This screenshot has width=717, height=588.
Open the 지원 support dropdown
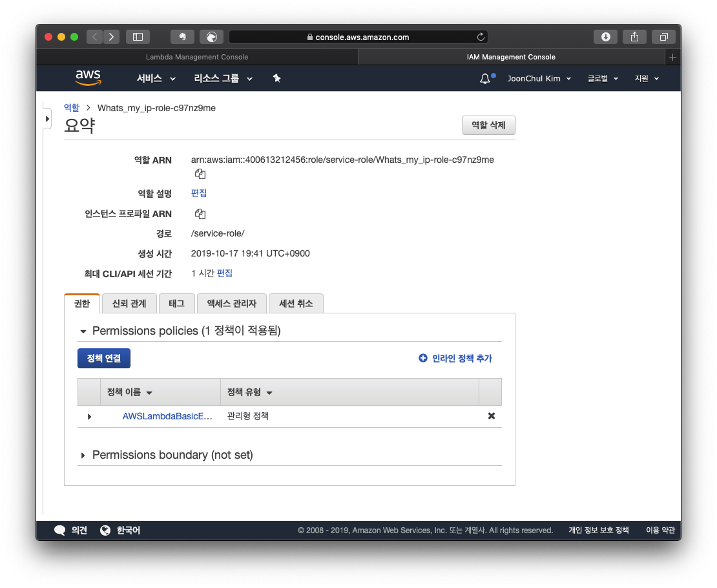pos(647,79)
